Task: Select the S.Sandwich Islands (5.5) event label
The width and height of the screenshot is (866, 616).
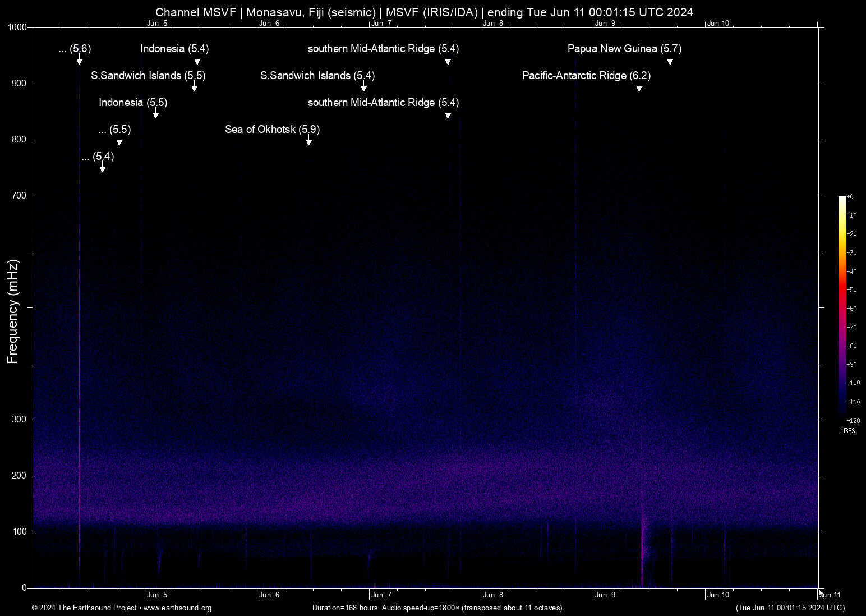Action: click(x=148, y=76)
